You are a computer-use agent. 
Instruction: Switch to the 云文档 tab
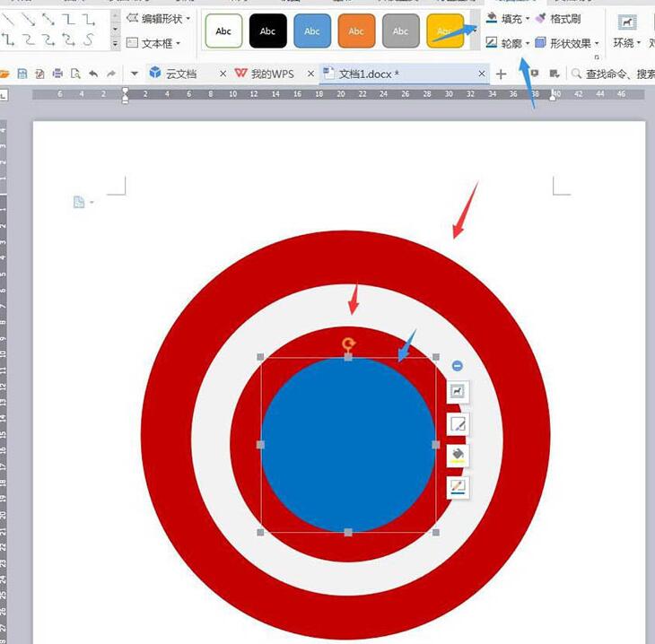click(179, 74)
